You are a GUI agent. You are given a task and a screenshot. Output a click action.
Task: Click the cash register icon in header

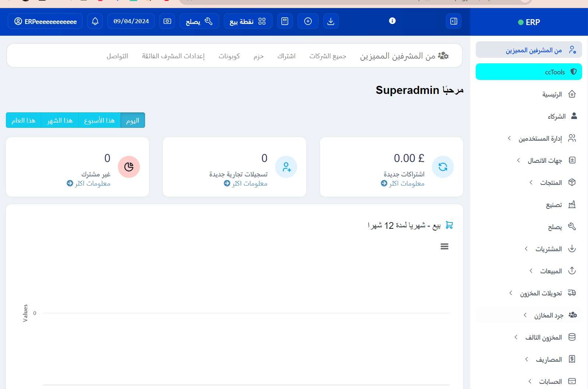coord(167,21)
